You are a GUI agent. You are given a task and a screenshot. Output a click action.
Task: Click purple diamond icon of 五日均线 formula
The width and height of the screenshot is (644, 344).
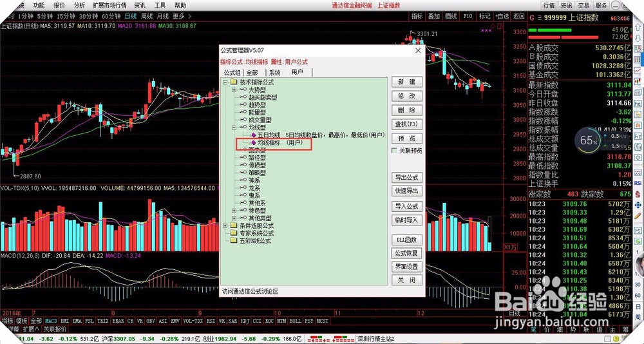click(253, 135)
